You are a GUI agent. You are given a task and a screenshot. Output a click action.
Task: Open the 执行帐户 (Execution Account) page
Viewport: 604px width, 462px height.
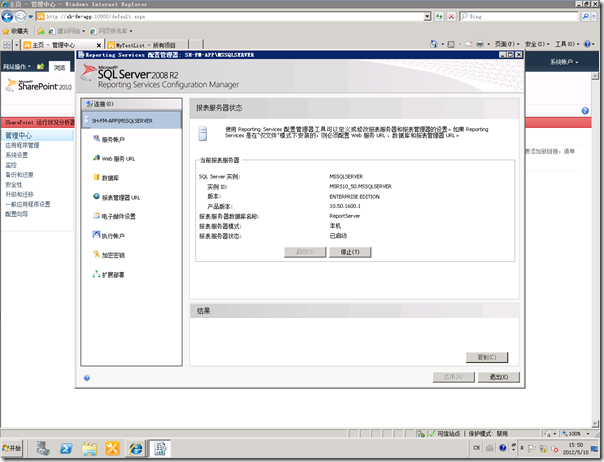[109, 235]
